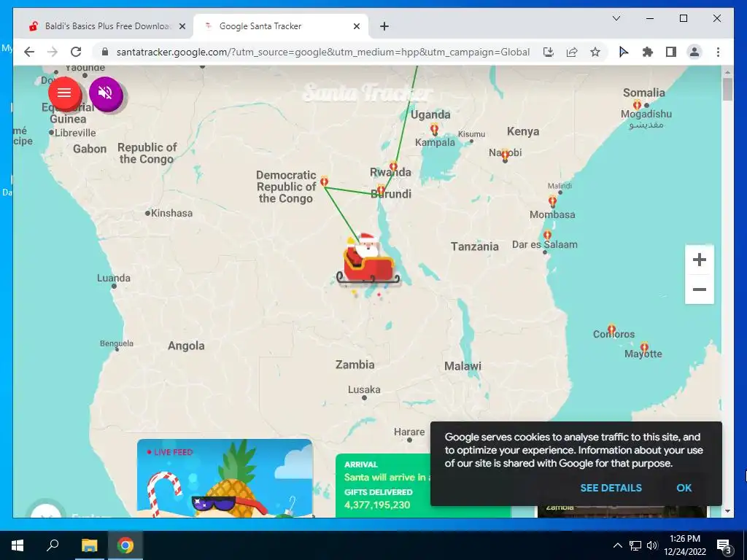Click the install app icon in address bar
The height and width of the screenshot is (560, 747).
pos(549,52)
